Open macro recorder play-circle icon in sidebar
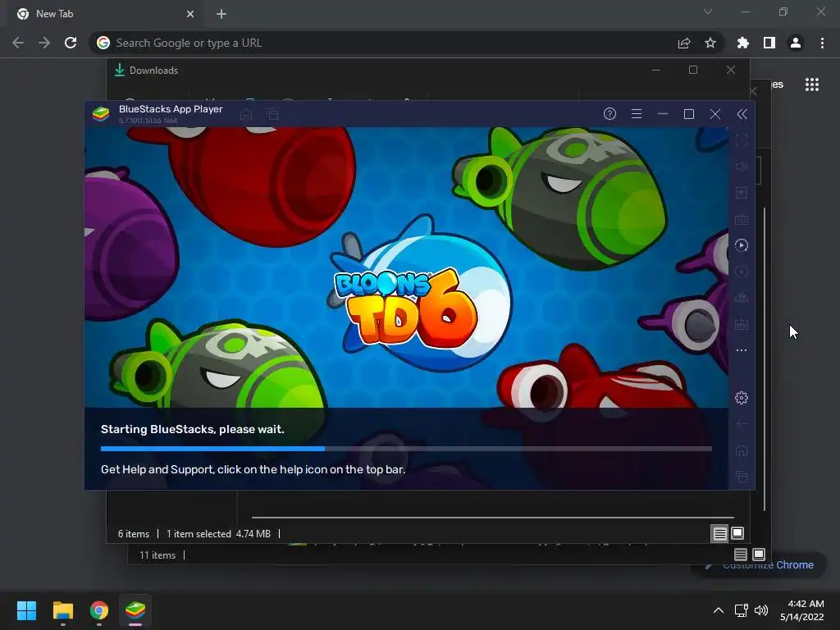 pos(742,245)
